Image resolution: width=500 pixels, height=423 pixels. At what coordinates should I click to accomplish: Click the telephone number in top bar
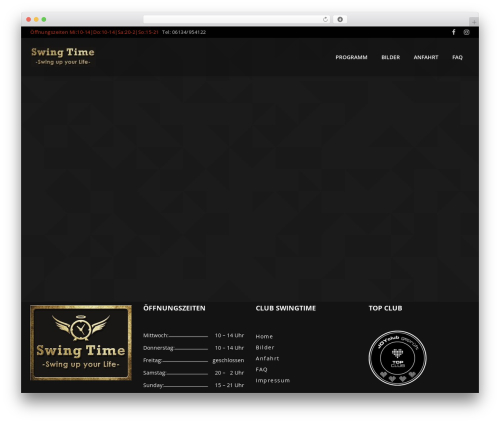click(x=184, y=32)
